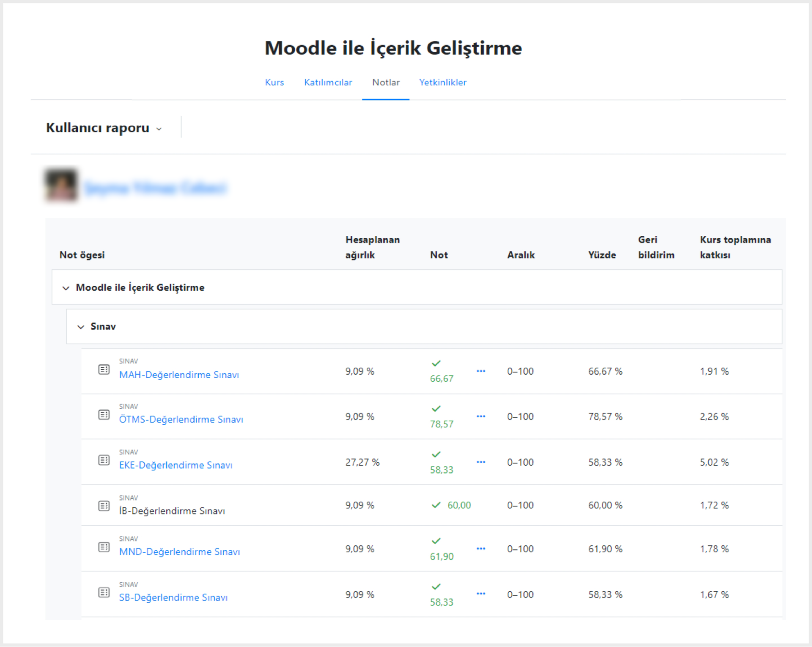Open the SB-Değerlendirme Sınavı link

tap(173, 598)
